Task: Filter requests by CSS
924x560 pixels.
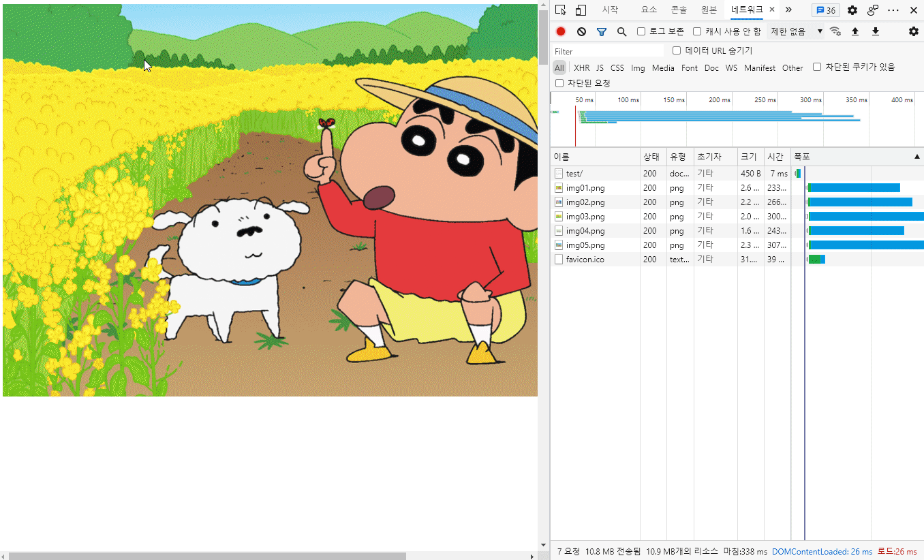Action: tap(617, 68)
